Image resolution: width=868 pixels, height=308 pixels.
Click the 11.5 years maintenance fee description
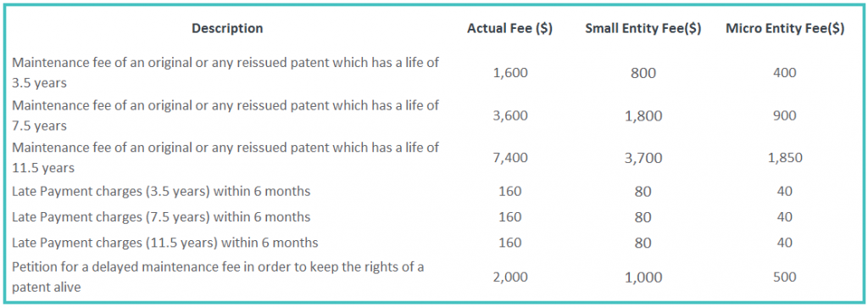point(225,157)
